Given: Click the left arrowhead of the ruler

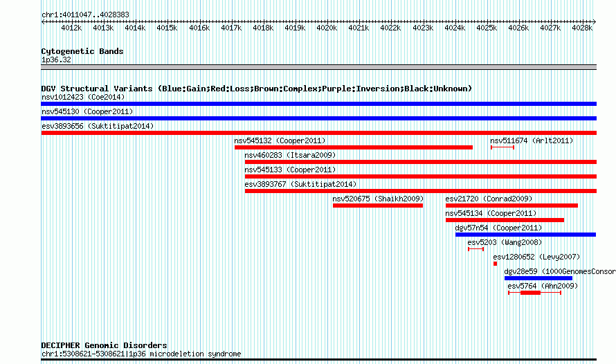Looking at the screenshot, I should pos(43,22).
